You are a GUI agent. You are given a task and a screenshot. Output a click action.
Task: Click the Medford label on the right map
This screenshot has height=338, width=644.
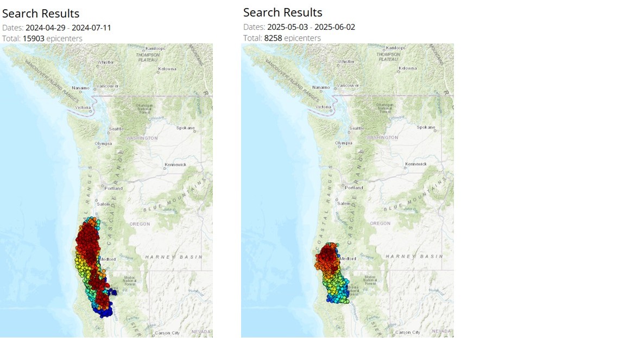pyautogui.click(x=348, y=259)
